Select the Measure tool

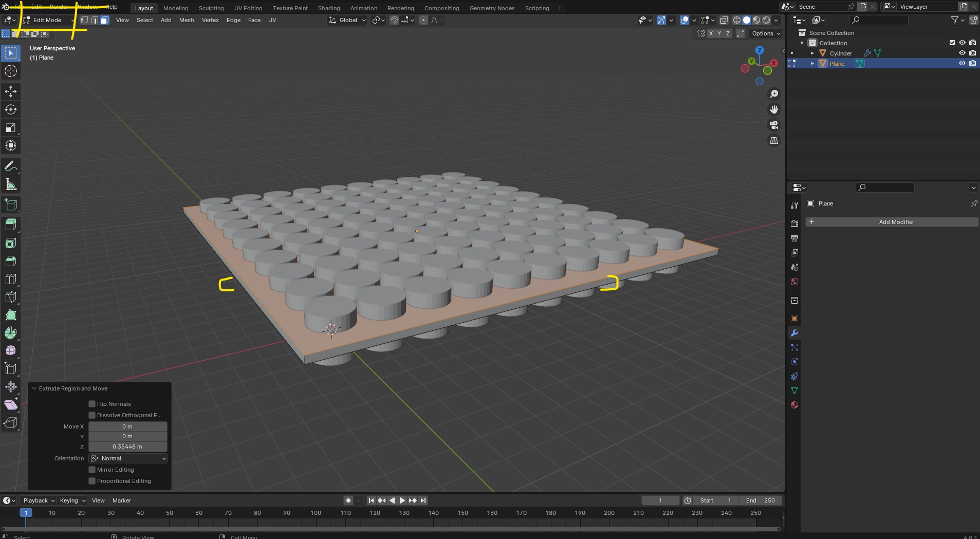tap(10, 184)
